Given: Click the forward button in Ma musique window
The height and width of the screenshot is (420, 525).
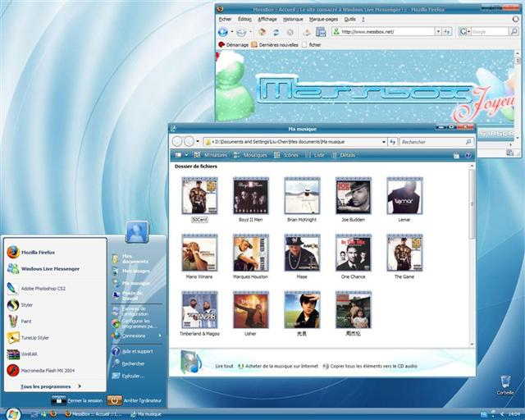Looking at the screenshot, I should [x=189, y=142].
